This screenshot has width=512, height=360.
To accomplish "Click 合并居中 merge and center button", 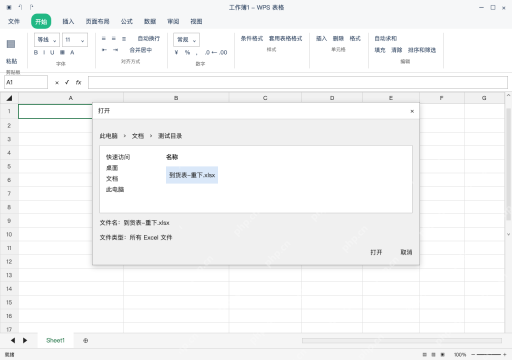I will 141,50.
